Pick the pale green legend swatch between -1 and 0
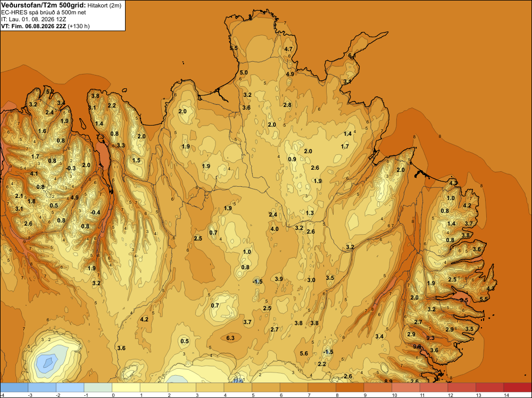532x398 pixels. (98, 387)
